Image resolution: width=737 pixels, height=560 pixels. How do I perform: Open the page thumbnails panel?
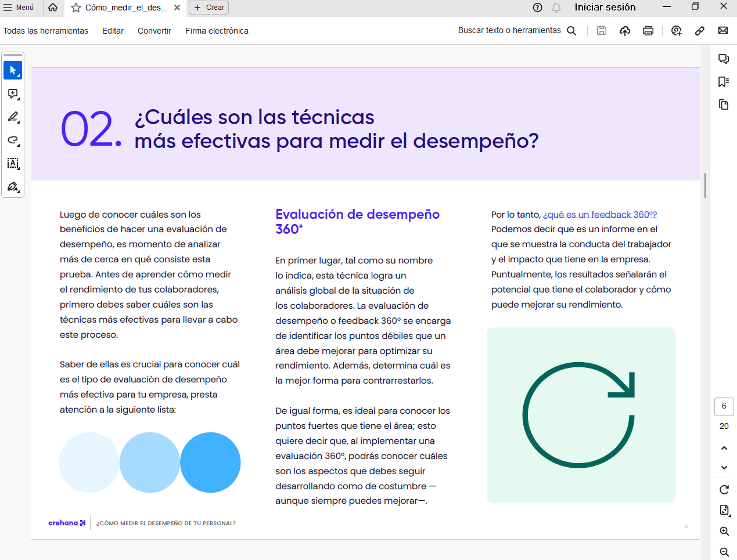coord(723,104)
